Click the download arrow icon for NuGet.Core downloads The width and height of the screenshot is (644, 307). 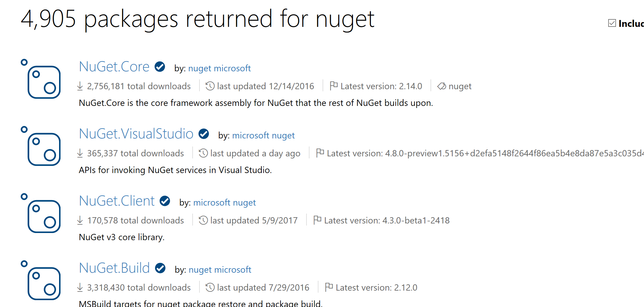click(x=80, y=86)
